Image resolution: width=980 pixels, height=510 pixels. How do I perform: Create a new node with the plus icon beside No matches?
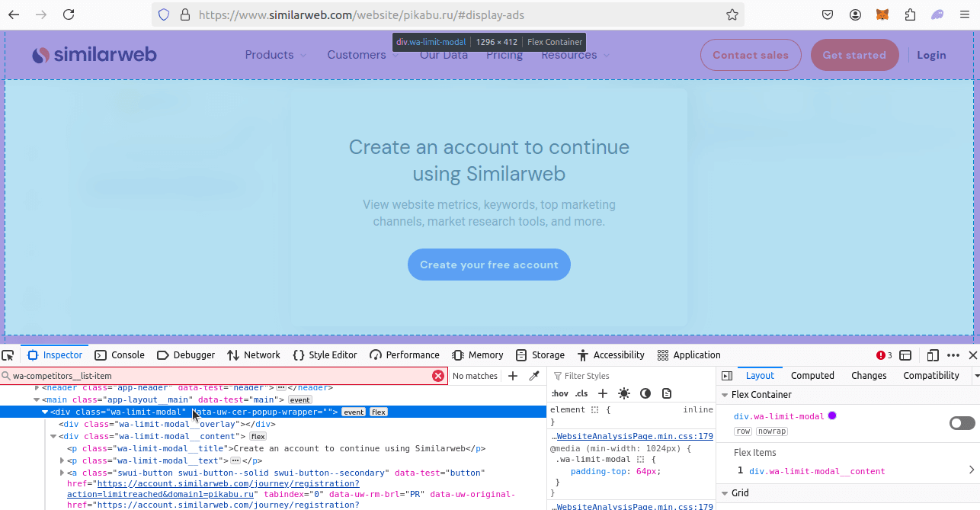pyautogui.click(x=513, y=376)
